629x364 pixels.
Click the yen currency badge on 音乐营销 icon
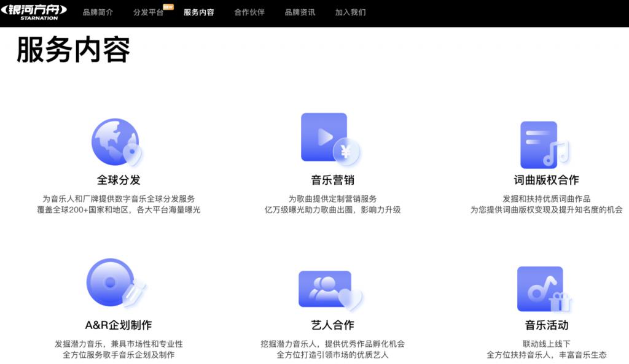(x=345, y=152)
